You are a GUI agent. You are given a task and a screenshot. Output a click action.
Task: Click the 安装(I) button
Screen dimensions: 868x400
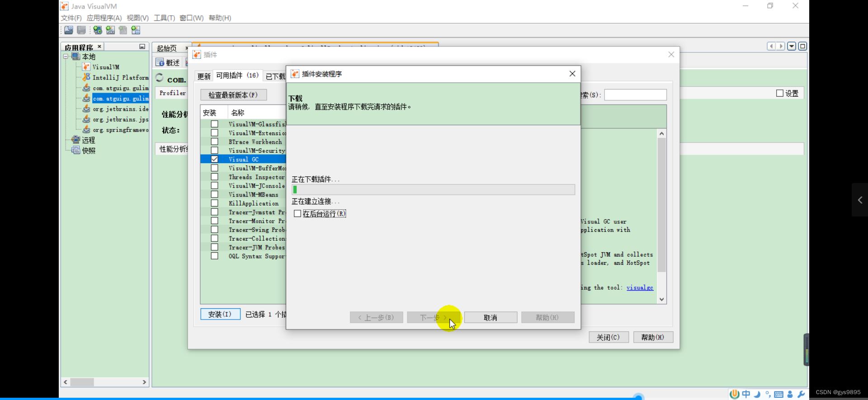(220, 314)
